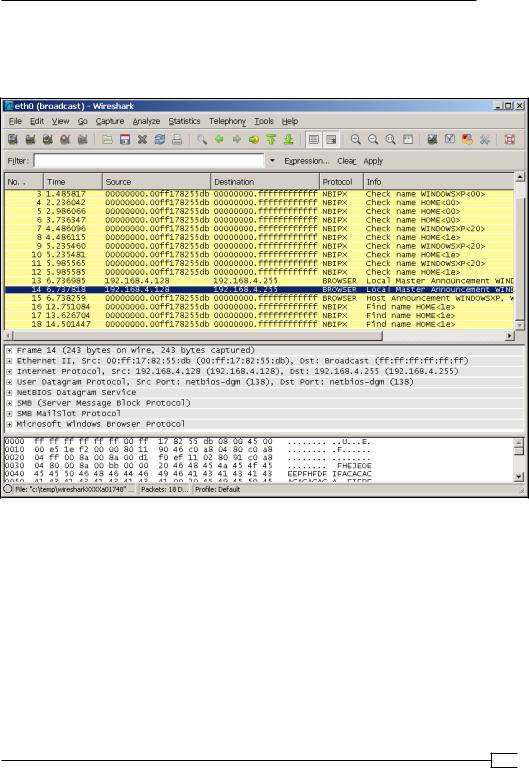Zoom in toolbar icon
This screenshot has width=529, height=768.
click(x=356, y=140)
